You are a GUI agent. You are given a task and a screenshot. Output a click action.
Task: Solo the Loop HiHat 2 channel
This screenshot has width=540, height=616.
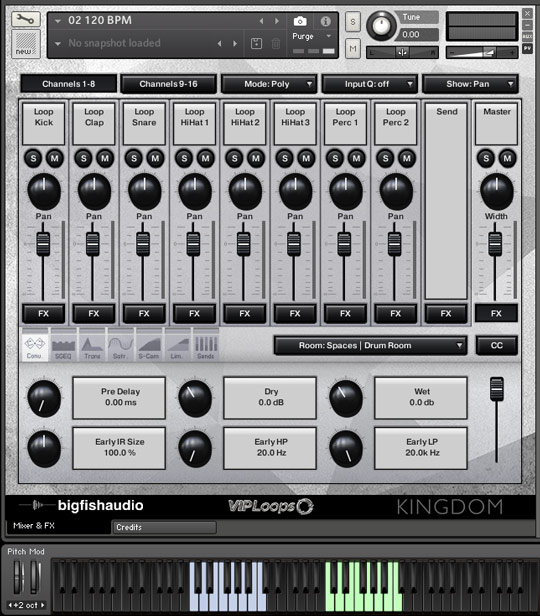[234, 158]
